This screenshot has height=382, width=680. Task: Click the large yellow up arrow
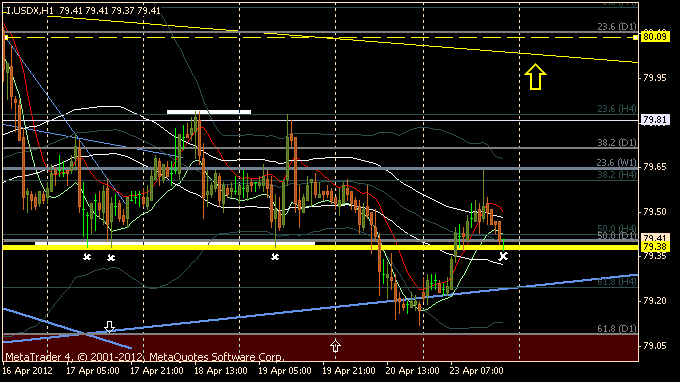pyautogui.click(x=535, y=77)
